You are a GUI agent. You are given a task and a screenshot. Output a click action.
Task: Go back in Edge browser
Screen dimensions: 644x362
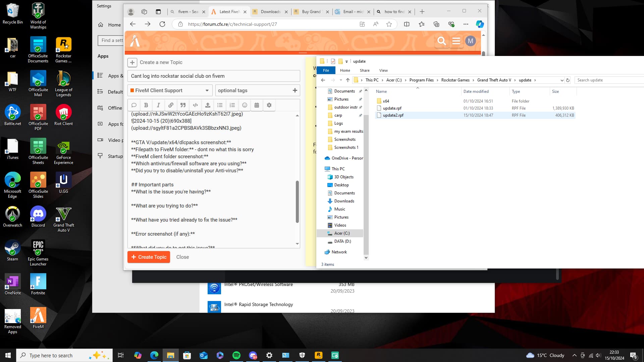(x=133, y=24)
